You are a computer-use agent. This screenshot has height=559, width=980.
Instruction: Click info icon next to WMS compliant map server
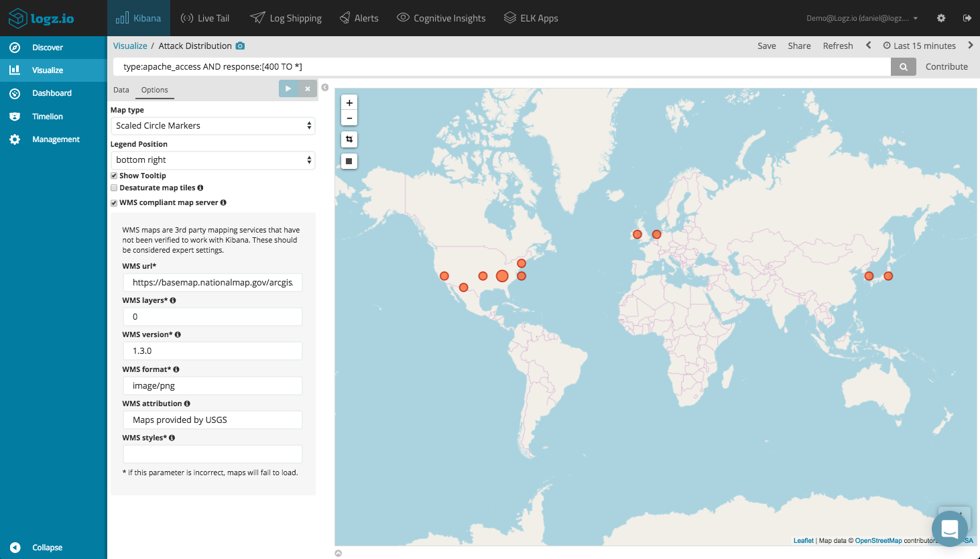(223, 202)
